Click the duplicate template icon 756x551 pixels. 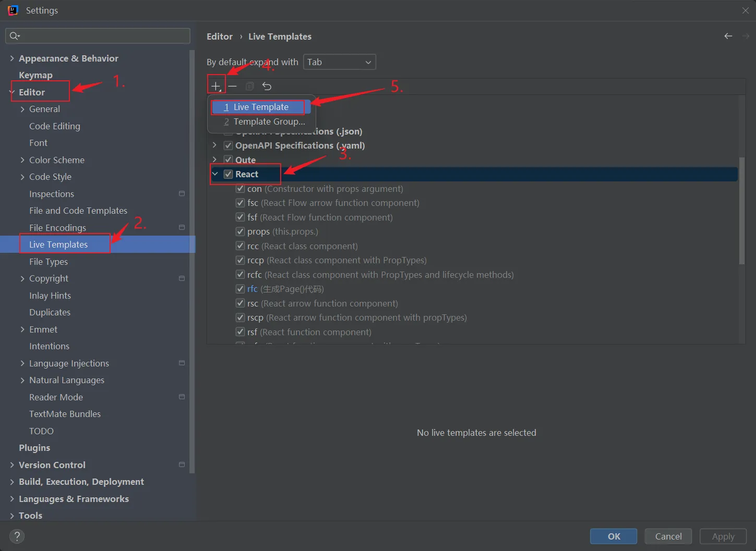[x=250, y=86]
